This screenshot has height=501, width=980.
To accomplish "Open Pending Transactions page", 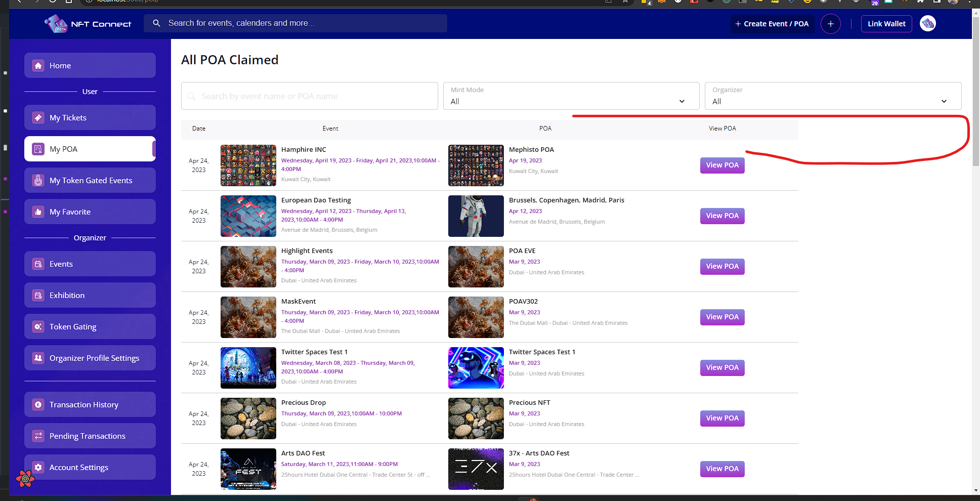I will coord(90,436).
